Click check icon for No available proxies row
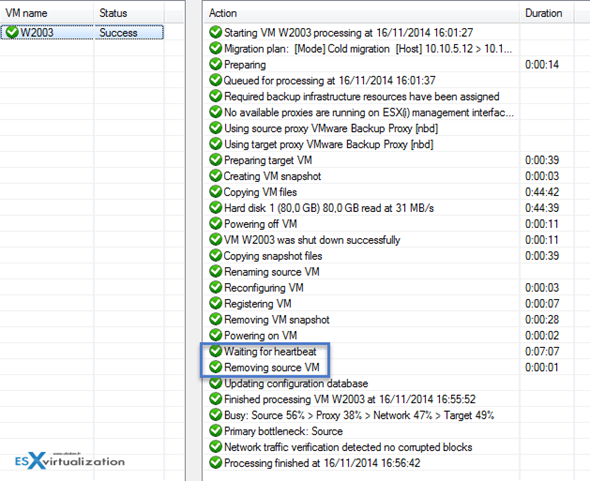 pyautogui.click(x=216, y=112)
